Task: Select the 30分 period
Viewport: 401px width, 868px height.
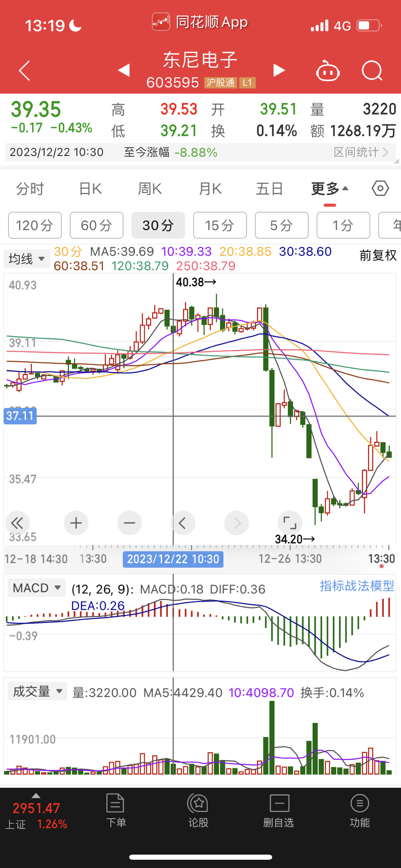Action: click(158, 225)
